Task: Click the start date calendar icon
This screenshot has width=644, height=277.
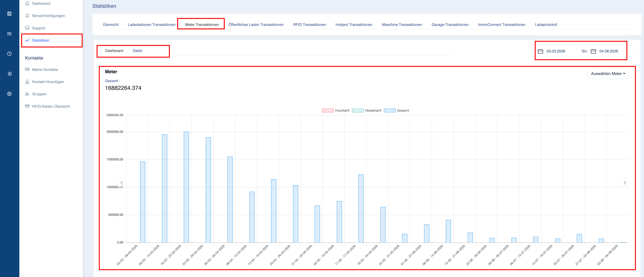Action: (540, 51)
